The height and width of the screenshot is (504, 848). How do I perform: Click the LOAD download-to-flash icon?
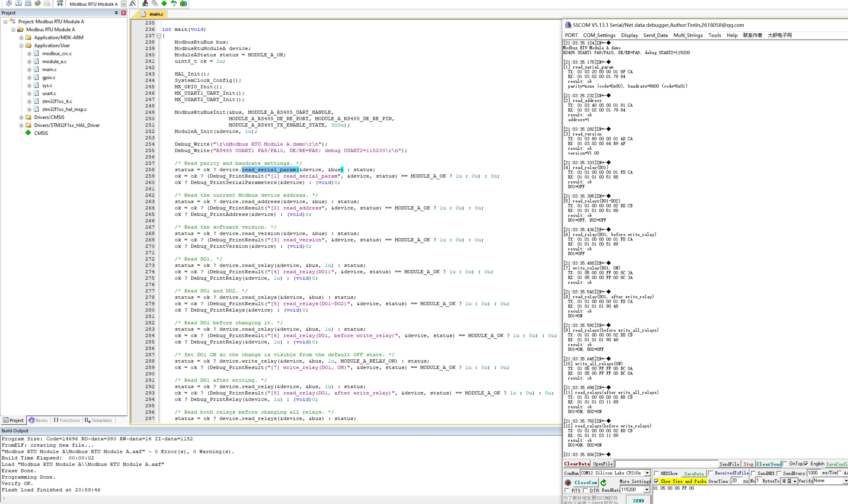[60, 3]
